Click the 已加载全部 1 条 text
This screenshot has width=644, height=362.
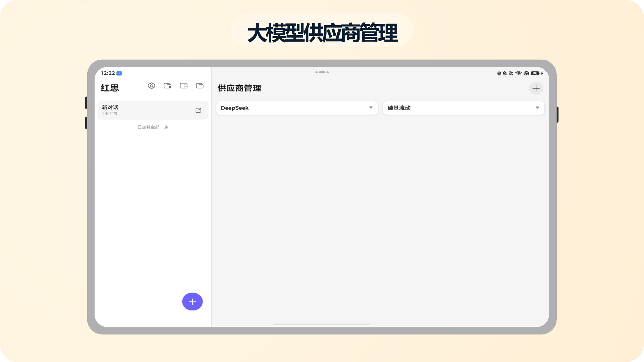pyautogui.click(x=153, y=127)
